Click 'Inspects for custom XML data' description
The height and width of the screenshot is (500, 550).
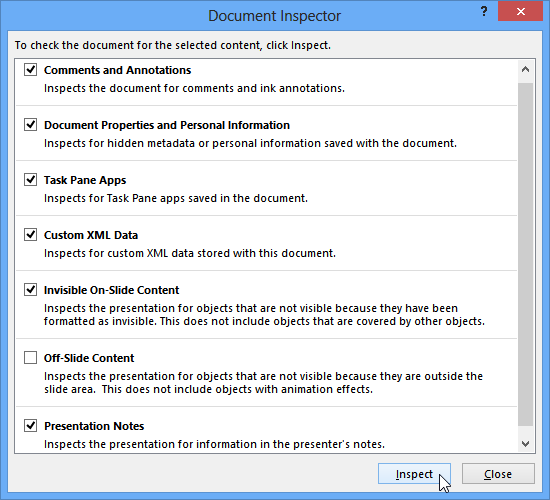[190, 253]
